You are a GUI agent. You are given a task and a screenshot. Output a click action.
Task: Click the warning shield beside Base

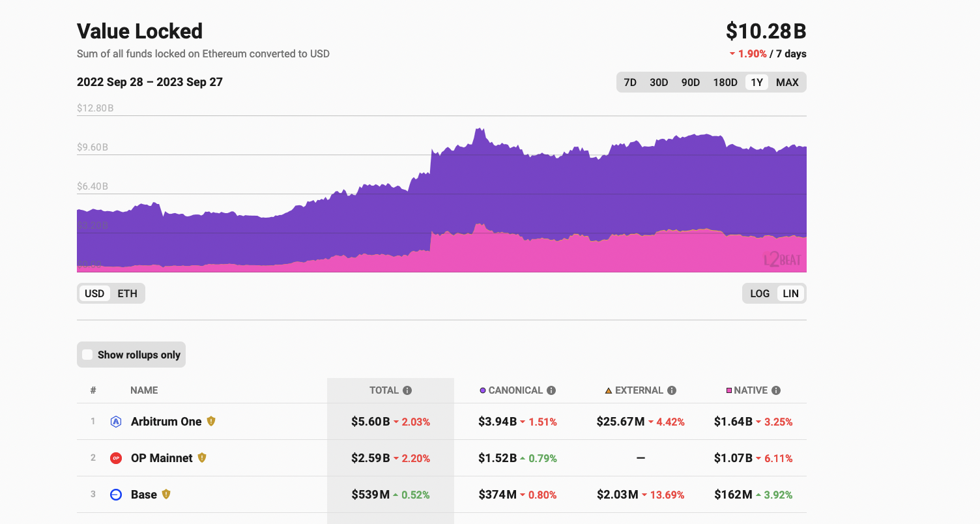coord(166,495)
